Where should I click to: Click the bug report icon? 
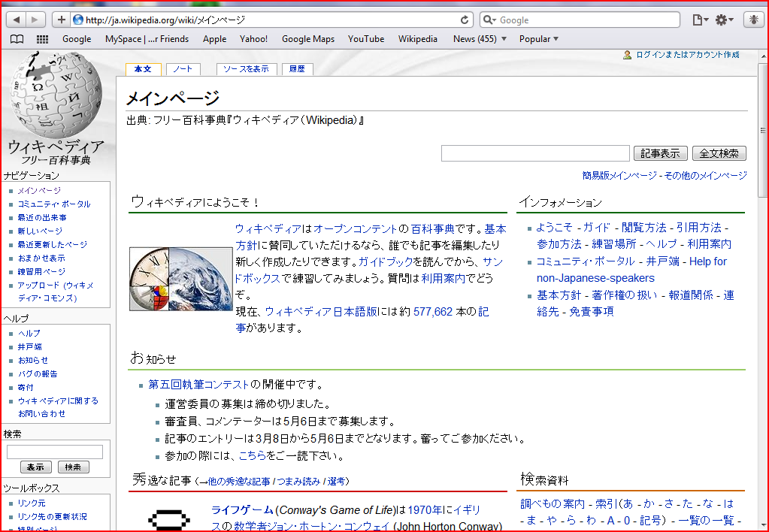[752, 20]
